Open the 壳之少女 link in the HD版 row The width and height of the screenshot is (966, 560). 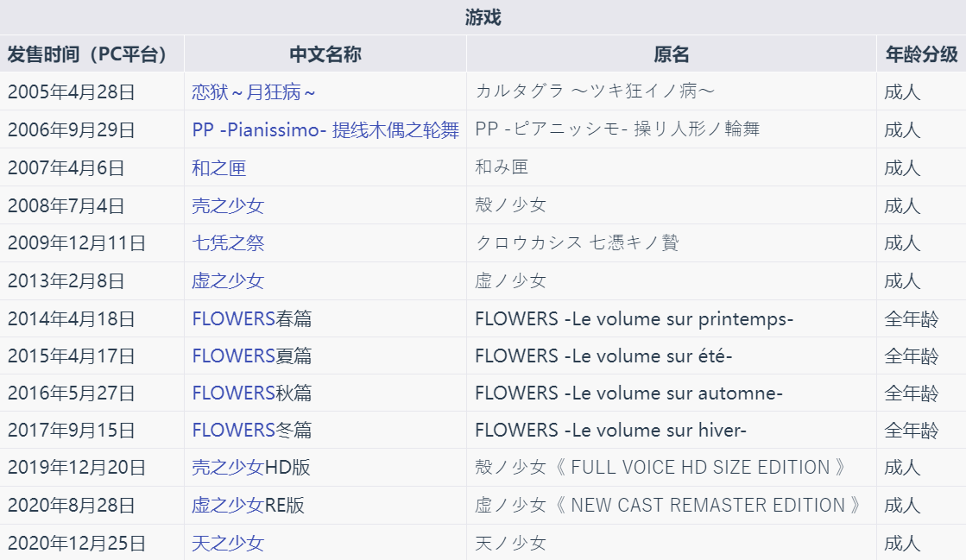pos(228,468)
